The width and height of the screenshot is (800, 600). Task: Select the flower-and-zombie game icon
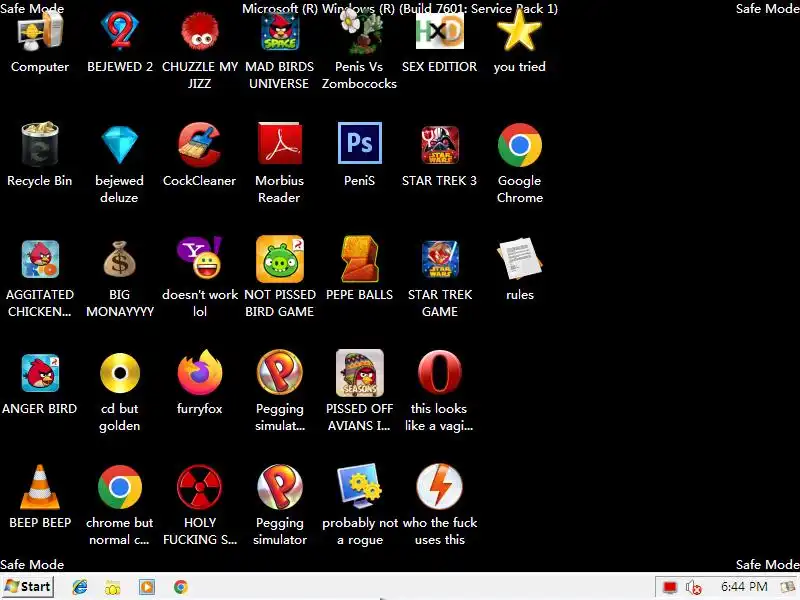point(359,32)
